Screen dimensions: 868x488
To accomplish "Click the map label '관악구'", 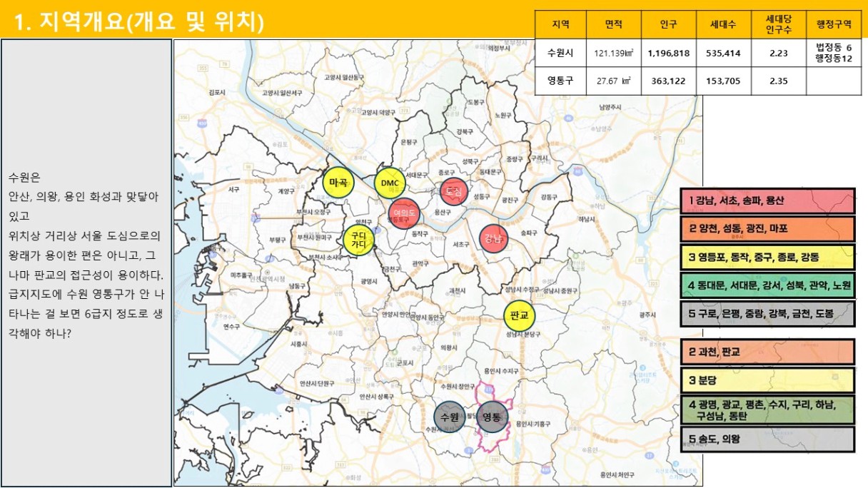I will tap(420, 263).
